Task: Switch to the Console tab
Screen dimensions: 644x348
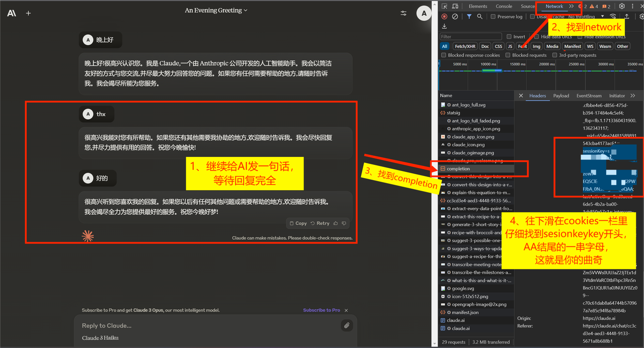Action: [504, 7]
